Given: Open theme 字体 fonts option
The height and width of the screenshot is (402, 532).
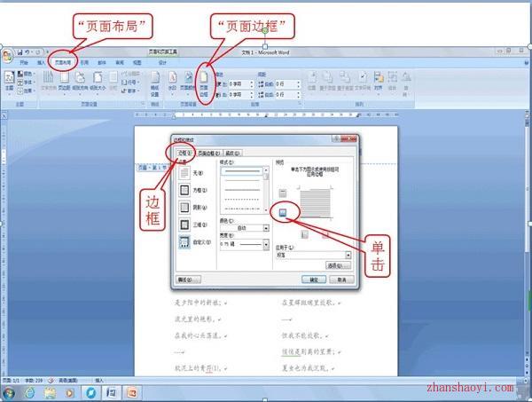Looking at the screenshot, I should [x=27, y=83].
